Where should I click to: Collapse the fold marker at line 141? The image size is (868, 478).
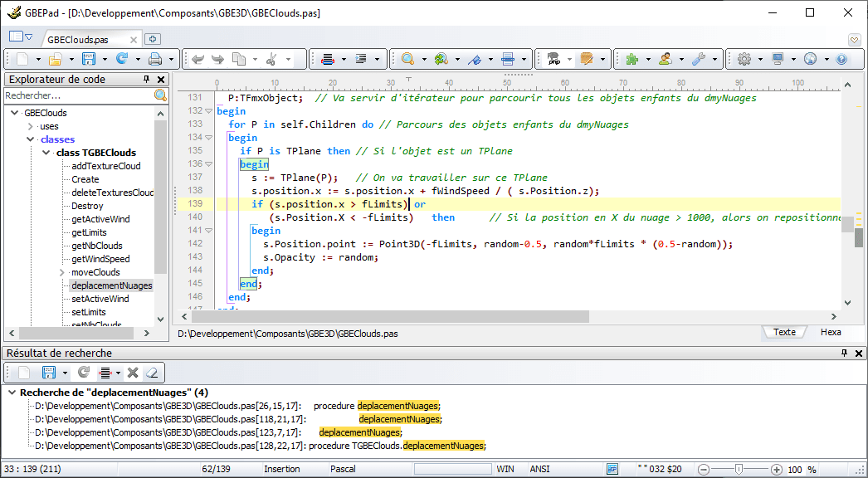click(208, 231)
